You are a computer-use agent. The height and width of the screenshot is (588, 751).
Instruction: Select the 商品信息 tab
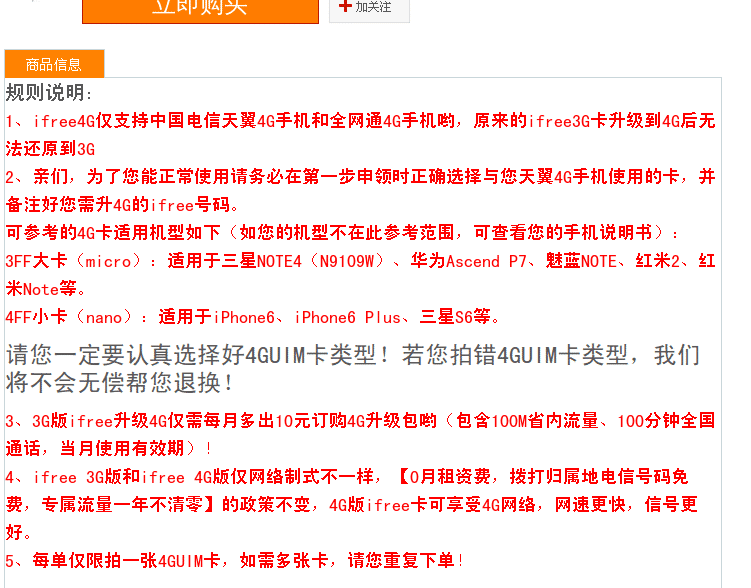(x=54, y=64)
